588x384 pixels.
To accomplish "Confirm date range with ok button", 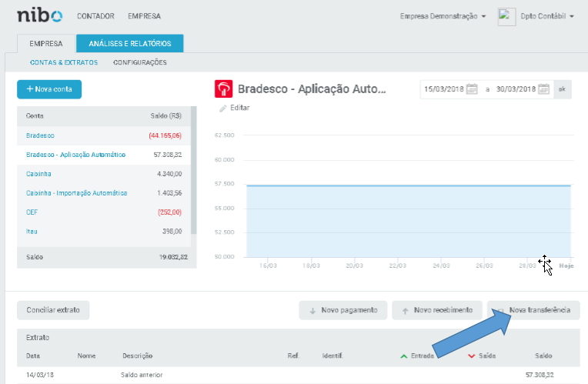I will coord(562,89).
